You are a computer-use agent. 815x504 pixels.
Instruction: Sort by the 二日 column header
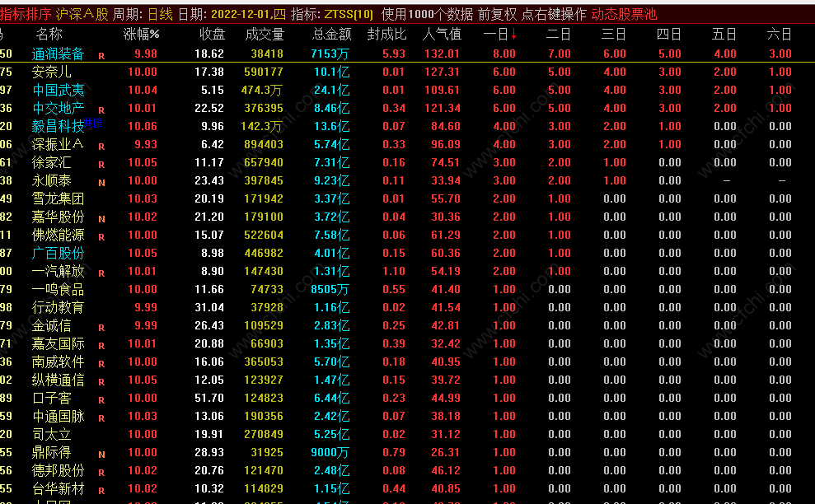(x=559, y=35)
